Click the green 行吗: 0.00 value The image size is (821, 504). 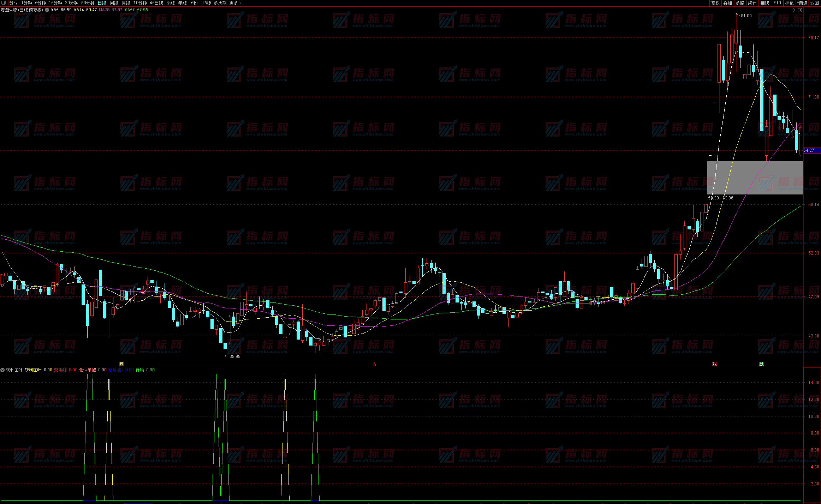tap(145, 370)
